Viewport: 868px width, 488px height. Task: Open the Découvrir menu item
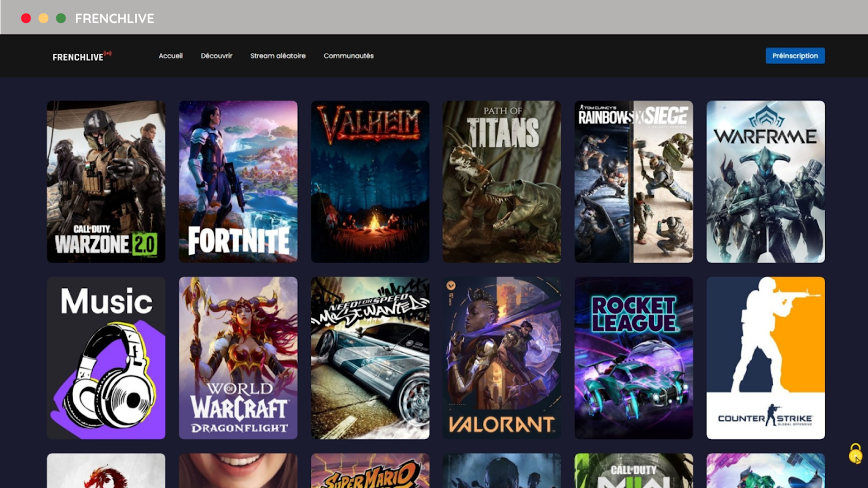coord(217,56)
